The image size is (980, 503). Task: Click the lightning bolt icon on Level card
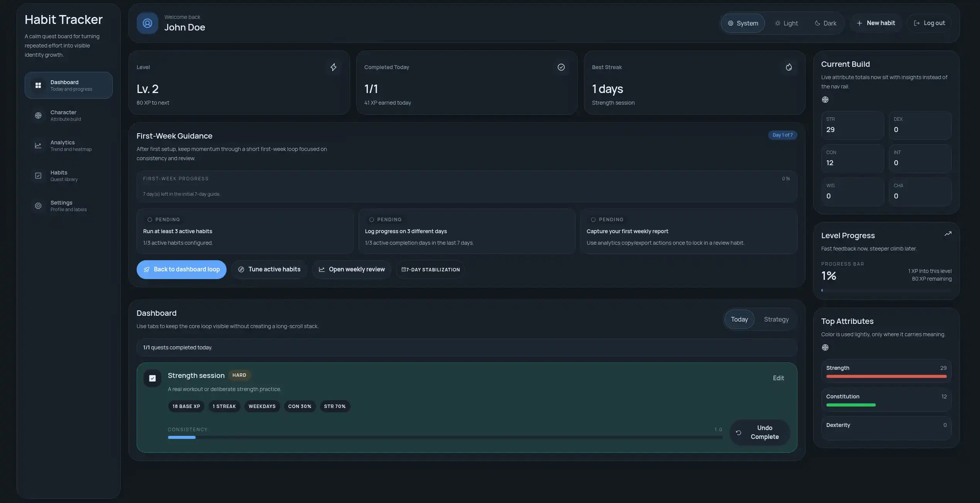333,67
